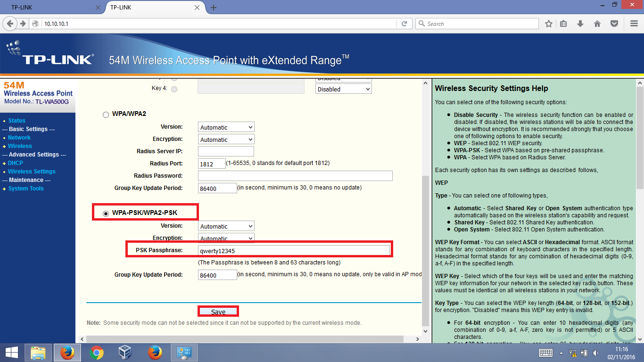Open File Explorer from the taskbar
644x362 pixels.
pyautogui.click(x=38, y=353)
